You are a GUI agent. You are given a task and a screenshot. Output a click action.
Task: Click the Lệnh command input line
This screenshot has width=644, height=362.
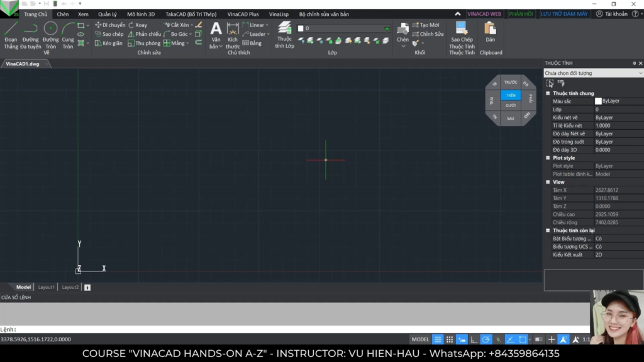pos(295,329)
